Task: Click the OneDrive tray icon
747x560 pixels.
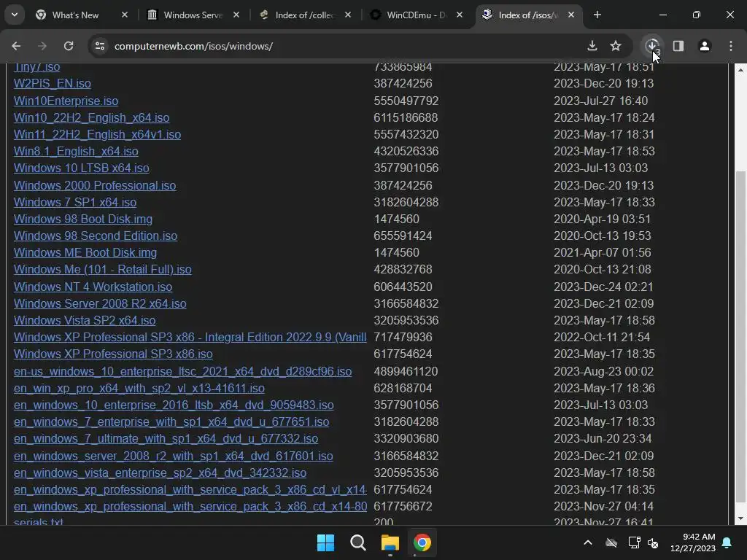Action: [611, 542]
